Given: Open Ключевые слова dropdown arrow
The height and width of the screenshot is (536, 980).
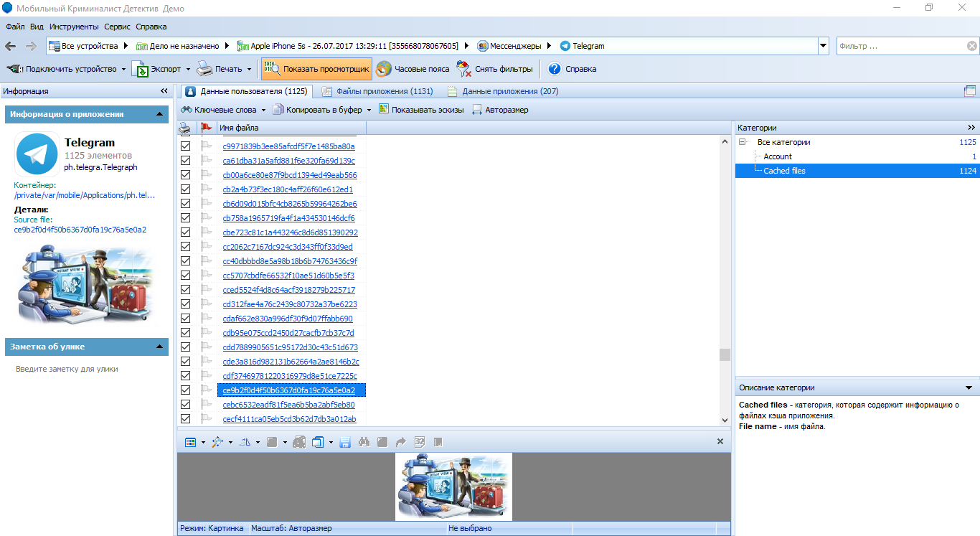Looking at the screenshot, I should (x=263, y=111).
